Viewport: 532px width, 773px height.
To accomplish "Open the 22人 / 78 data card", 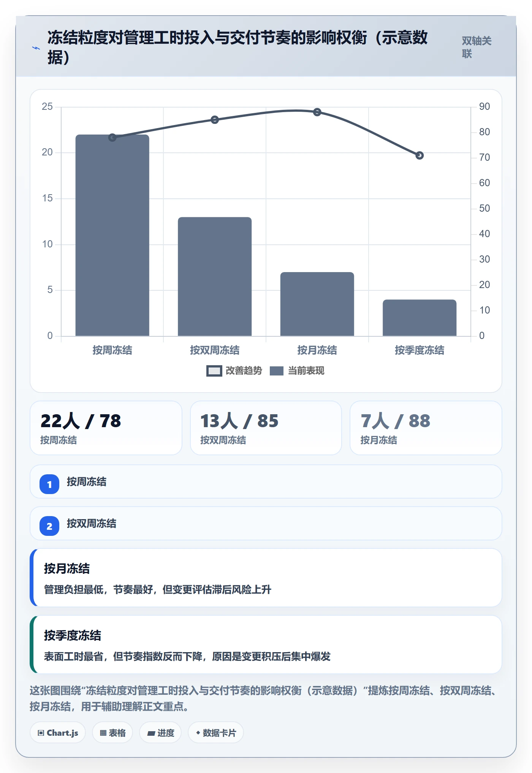I will (106, 428).
